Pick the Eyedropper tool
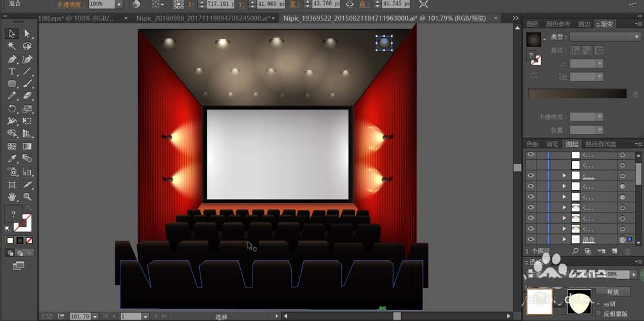The image size is (644, 321). 12,158
